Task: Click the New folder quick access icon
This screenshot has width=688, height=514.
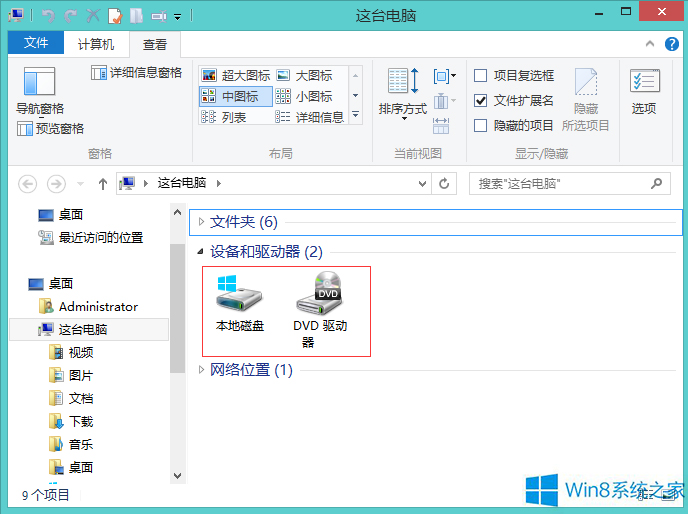Action: [x=137, y=16]
